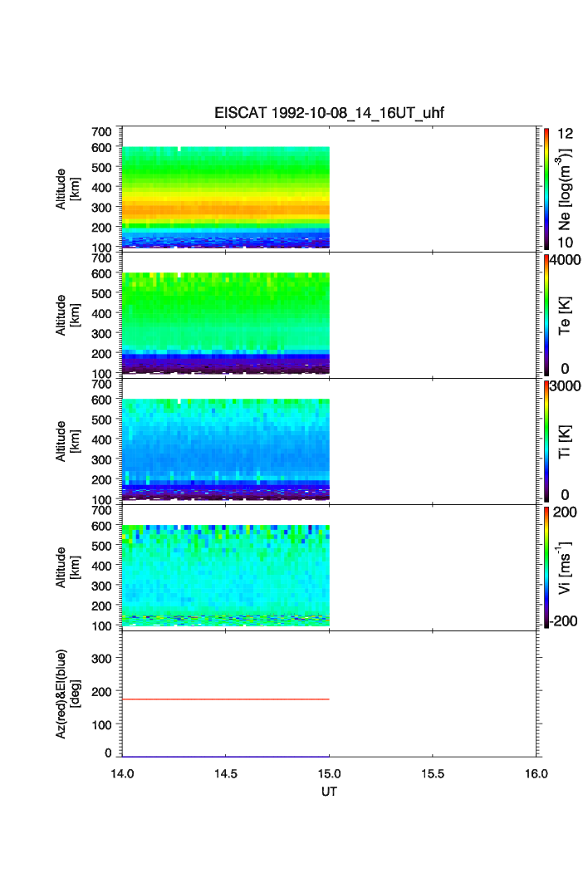This screenshot has height=883, width=588.
Task: Click the Te [K] color bar label
Action: (564, 316)
